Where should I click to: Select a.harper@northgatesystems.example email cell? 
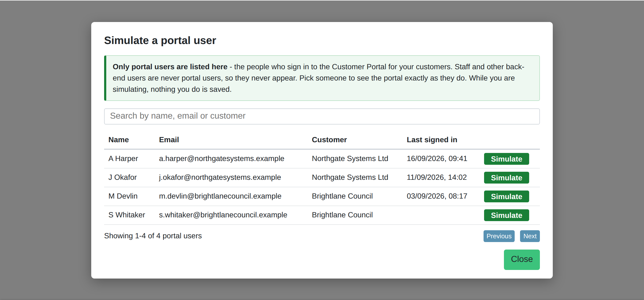(x=221, y=159)
